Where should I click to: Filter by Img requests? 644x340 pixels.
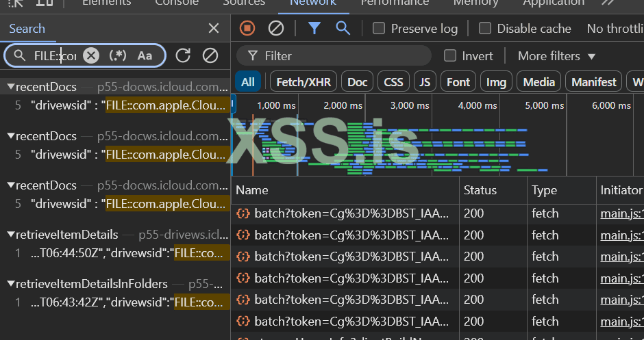click(x=496, y=82)
